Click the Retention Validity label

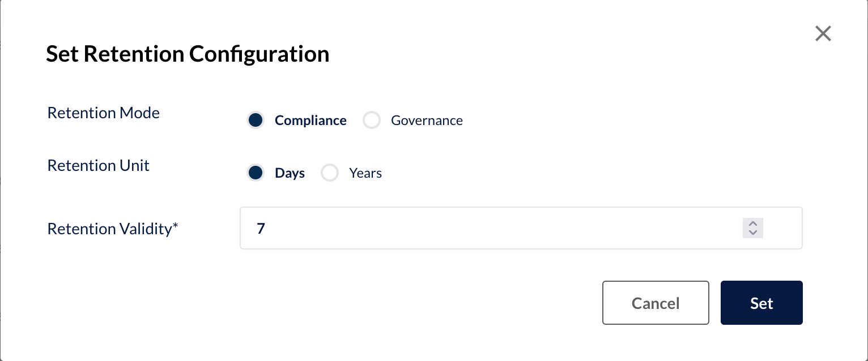click(112, 228)
